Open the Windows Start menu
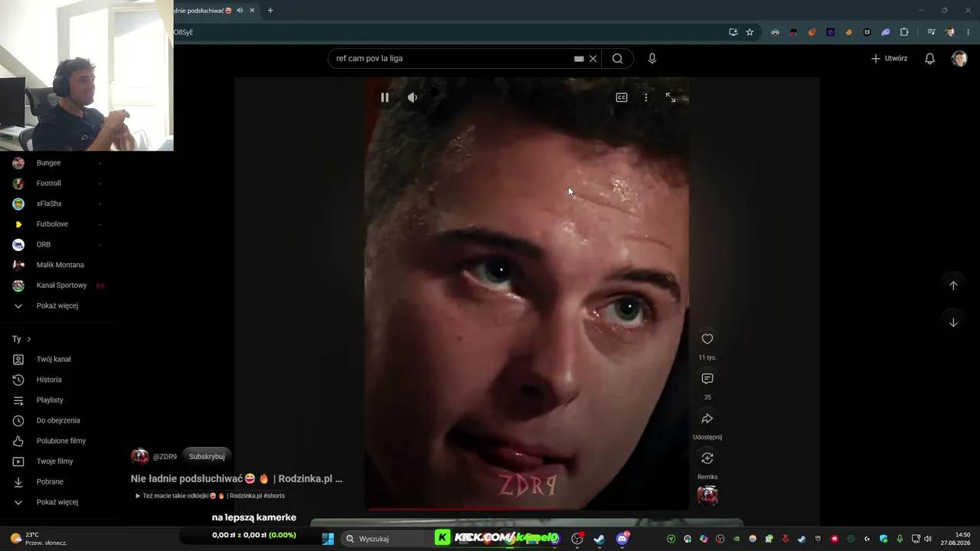This screenshot has width=980, height=551. (328, 539)
